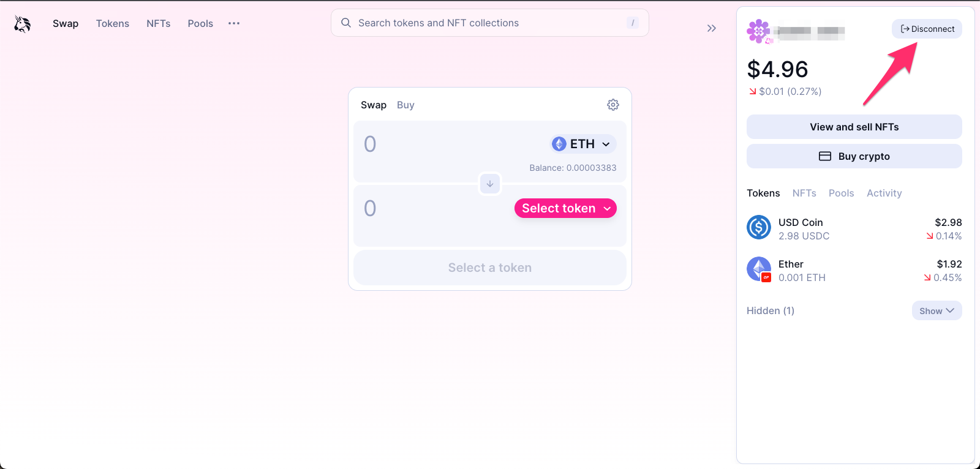Image resolution: width=980 pixels, height=469 pixels.
Task: Collapse wallet panel with double chevron
Action: pyautogui.click(x=711, y=28)
